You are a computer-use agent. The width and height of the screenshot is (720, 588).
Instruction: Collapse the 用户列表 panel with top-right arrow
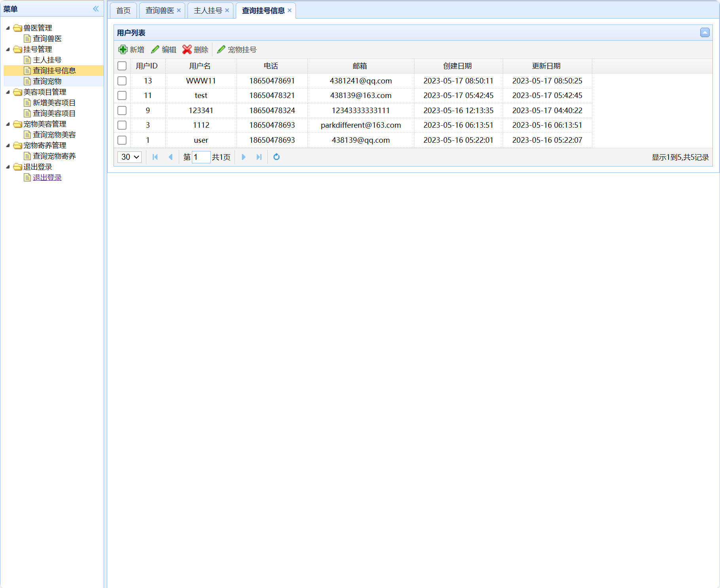[x=705, y=33]
